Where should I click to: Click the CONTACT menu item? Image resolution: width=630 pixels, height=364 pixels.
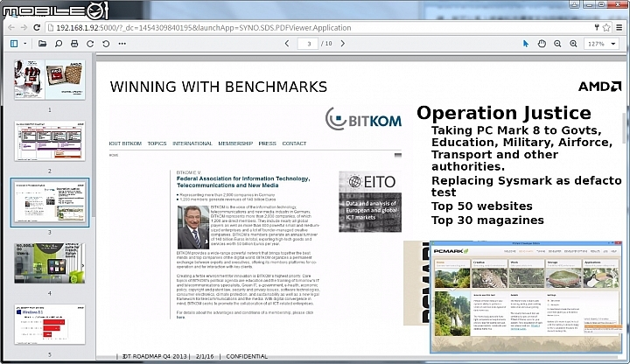click(x=294, y=143)
